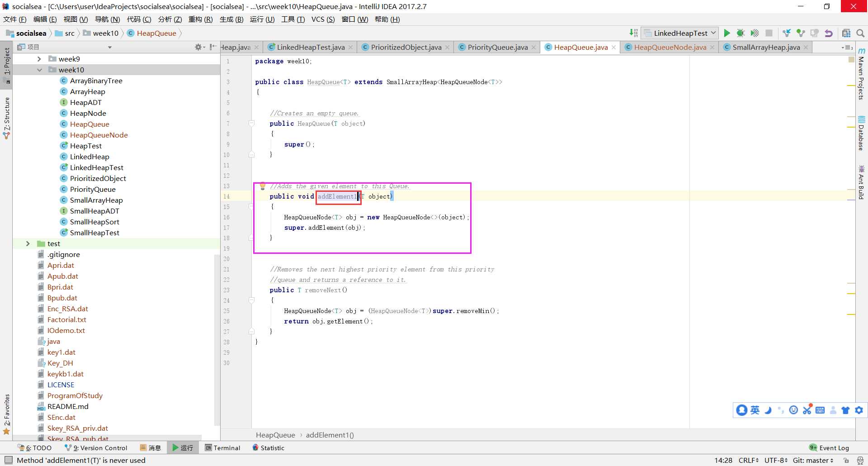Close the HeapQueue.java tab
Screen dimensions: 868x466
(x=613, y=47)
